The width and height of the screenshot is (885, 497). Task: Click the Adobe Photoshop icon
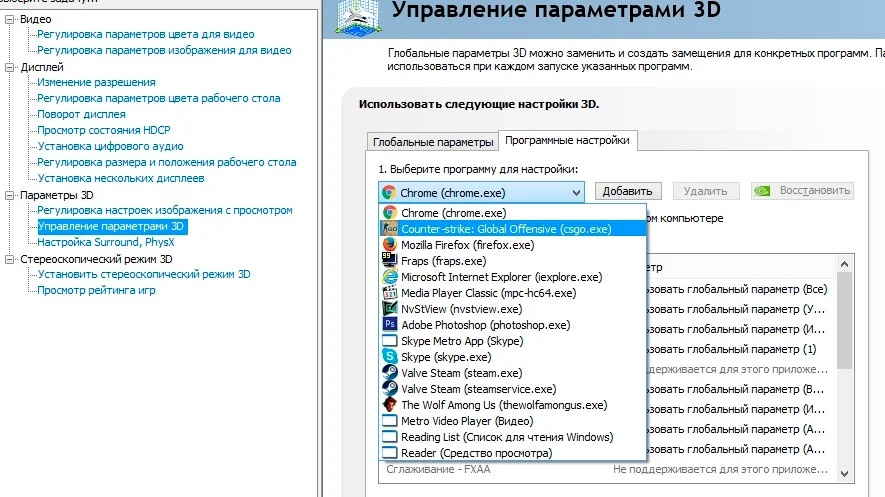click(389, 324)
